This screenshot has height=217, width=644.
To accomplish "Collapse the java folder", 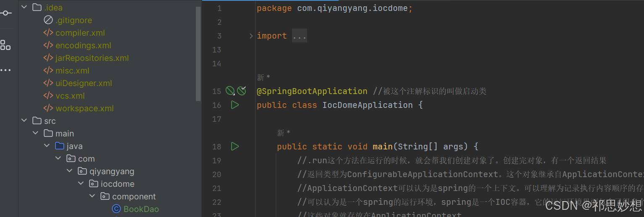I will (47, 146).
